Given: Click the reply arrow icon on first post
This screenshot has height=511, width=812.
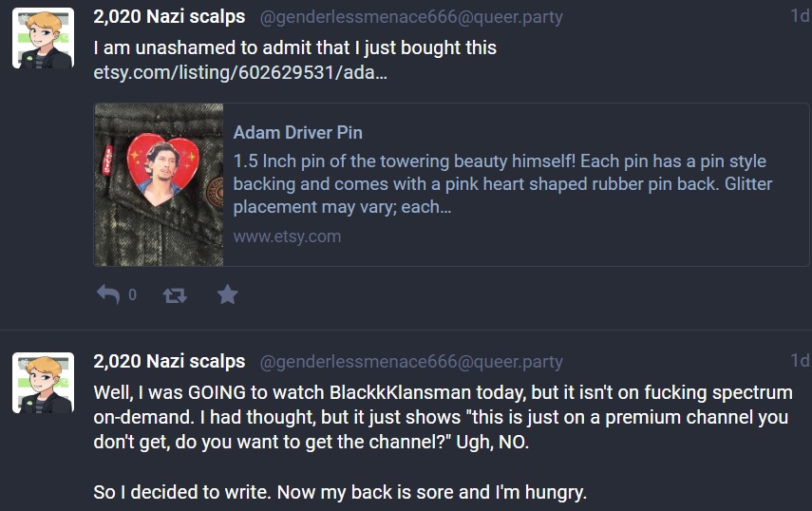Looking at the screenshot, I should (108, 294).
